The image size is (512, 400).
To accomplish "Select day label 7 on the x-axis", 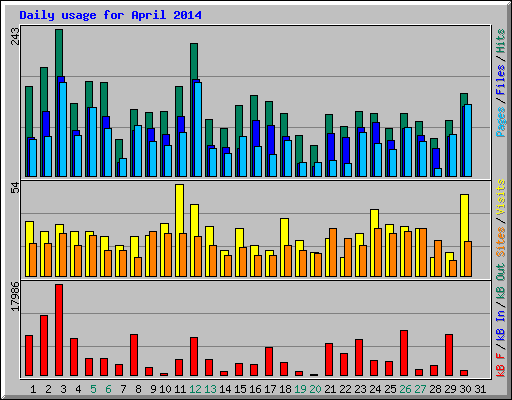I will coord(123,389).
